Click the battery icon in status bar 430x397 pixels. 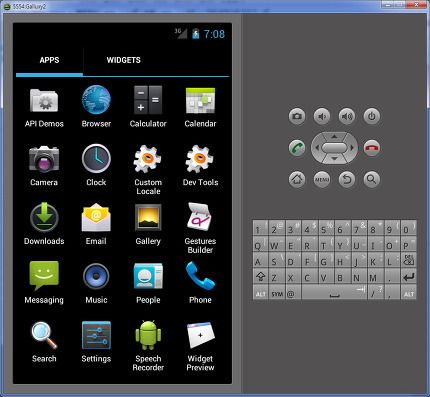pos(196,34)
